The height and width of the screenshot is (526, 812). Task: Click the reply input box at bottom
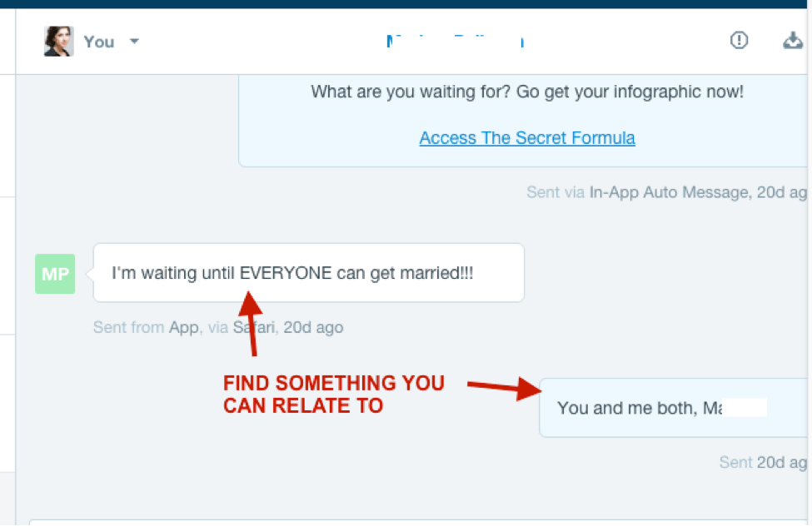point(416,522)
